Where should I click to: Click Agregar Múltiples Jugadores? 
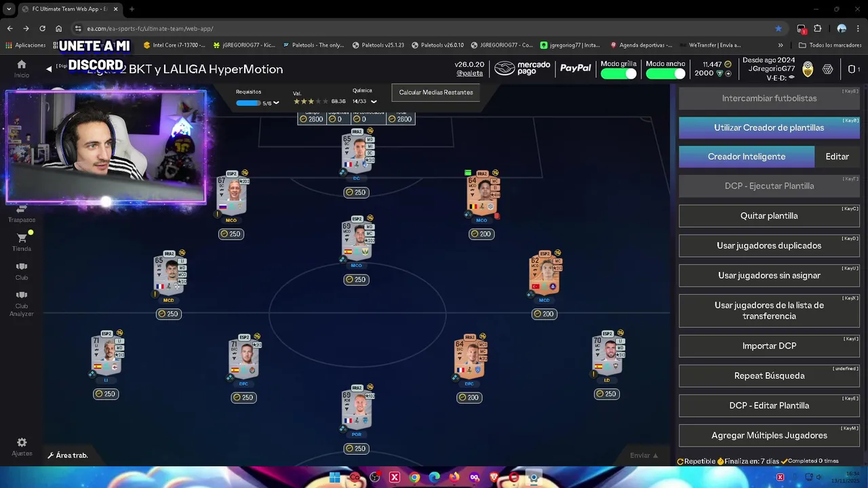tap(769, 435)
